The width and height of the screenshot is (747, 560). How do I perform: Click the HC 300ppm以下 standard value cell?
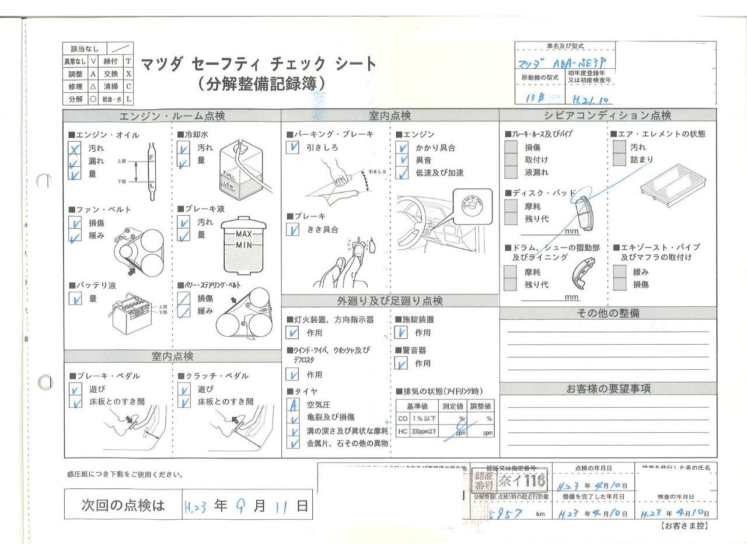[x=424, y=432]
